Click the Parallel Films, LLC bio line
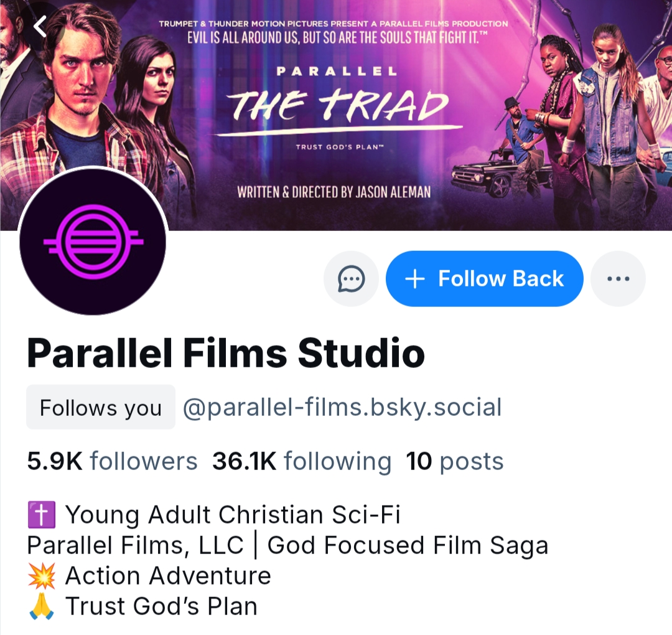The width and height of the screenshot is (672, 635). click(287, 545)
